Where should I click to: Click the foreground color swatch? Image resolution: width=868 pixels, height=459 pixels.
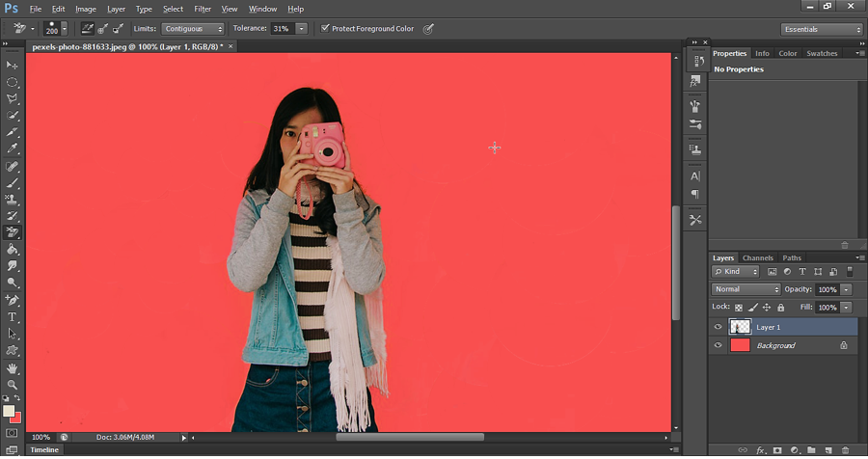tap(9, 411)
